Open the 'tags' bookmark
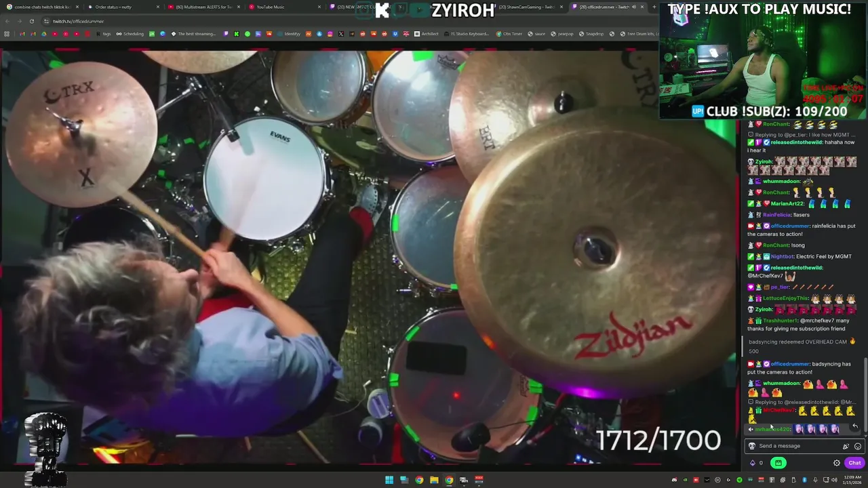The height and width of the screenshot is (488, 868). click(103, 34)
